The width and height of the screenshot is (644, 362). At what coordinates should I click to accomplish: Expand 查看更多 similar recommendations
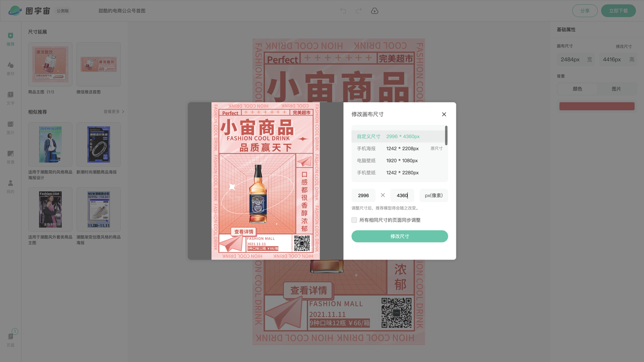[114, 112]
